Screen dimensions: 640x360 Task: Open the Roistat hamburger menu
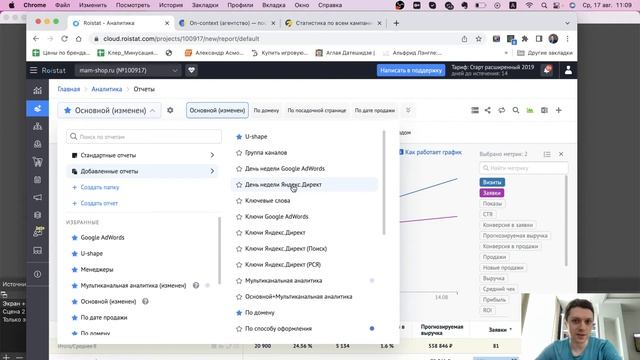click(x=33, y=70)
